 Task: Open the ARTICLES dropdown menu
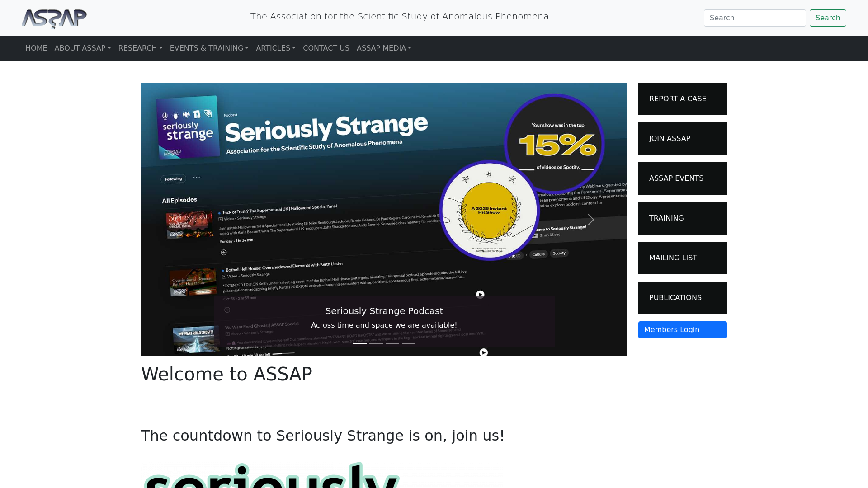tap(276, 48)
